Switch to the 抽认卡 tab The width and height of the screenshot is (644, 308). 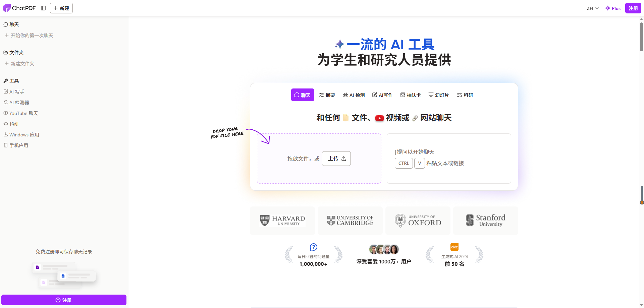pyautogui.click(x=411, y=95)
